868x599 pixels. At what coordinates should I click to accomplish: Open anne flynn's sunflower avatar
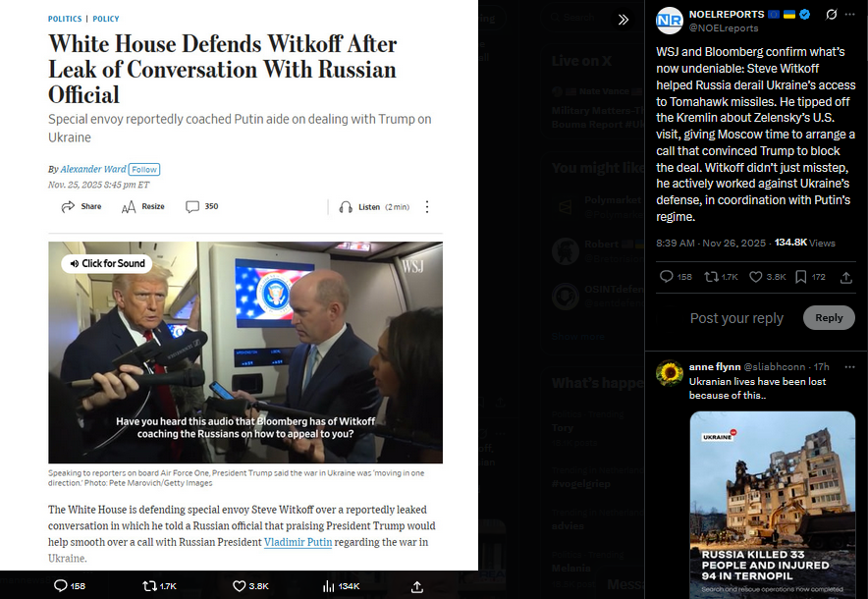(x=670, y=373)
